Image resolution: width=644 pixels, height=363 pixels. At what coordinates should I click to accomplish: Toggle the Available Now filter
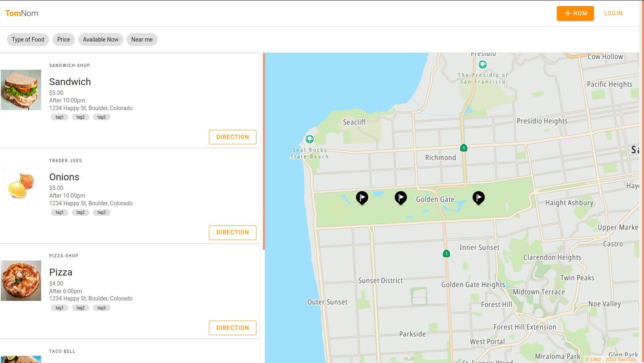click(x=101, y=40)
